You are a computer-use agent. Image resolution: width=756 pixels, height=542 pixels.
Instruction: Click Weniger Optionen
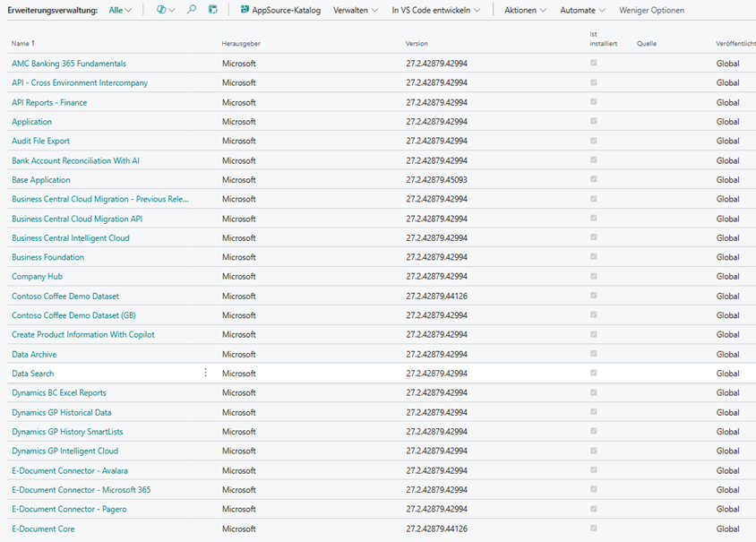[651, 10]
